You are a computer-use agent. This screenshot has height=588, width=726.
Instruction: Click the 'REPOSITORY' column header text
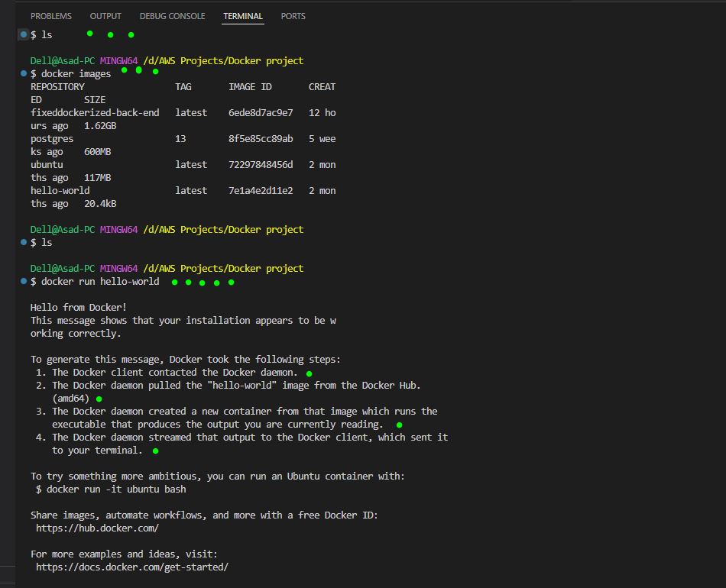[57, 87]
